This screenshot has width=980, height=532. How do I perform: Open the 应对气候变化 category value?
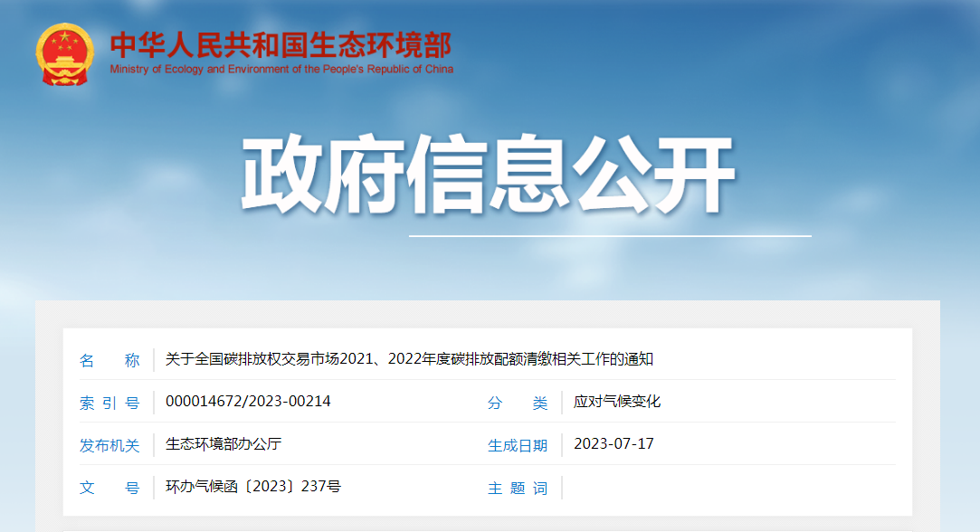tap(617, 402)
